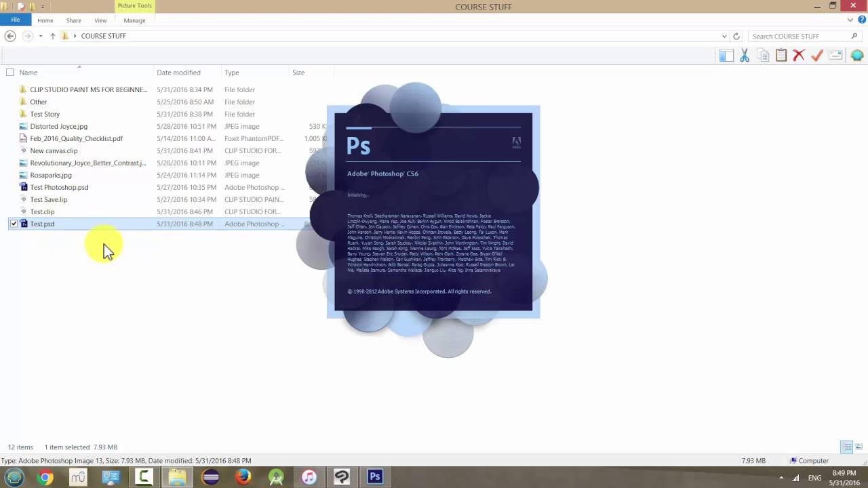This screenshot has height=488, width=868.
Task: Sort files by Date modified column header
Action: coord(178,73)
